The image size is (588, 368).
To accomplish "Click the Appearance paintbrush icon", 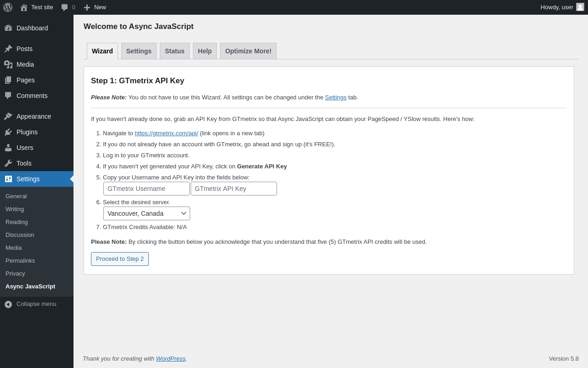I will click(x=8, y=116).
